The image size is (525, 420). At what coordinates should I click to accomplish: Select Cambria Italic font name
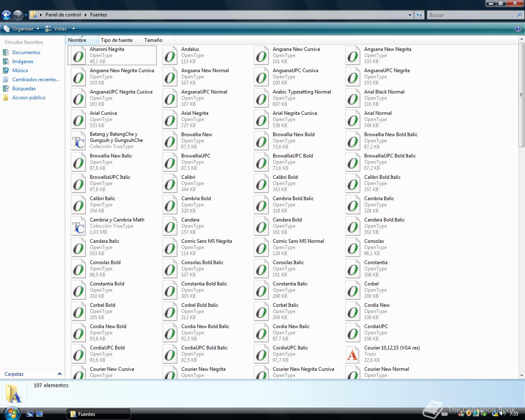click(x=379, y=199)
